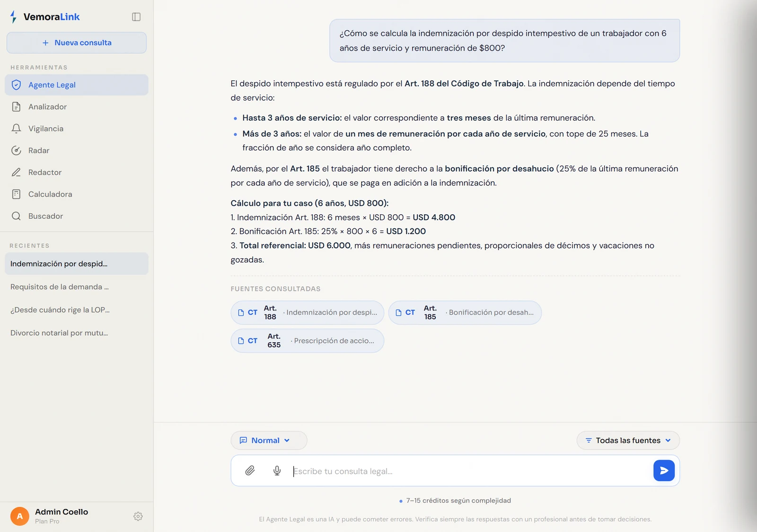Viewport: 757px width, 532px height.
Task: Click the chat bubble icon beside Normal
Action: 243,440
